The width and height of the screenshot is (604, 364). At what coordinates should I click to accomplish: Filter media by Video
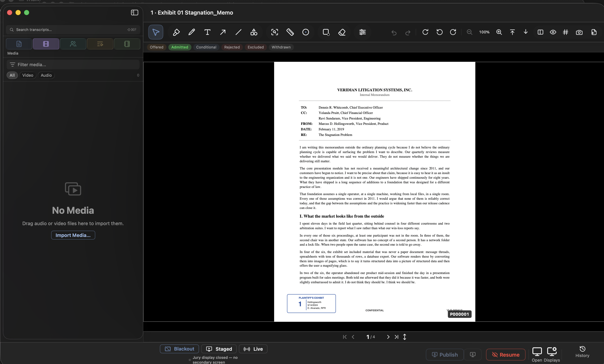click(x=28, y=75)
